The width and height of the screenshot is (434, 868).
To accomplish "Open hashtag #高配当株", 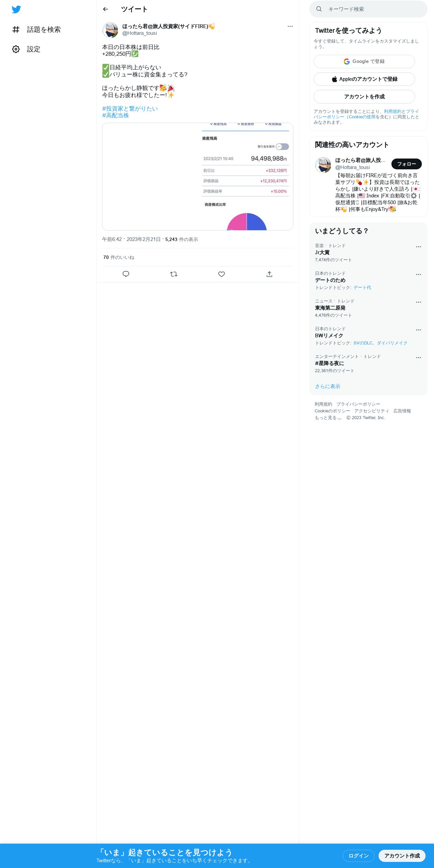I will click(116, 116).
